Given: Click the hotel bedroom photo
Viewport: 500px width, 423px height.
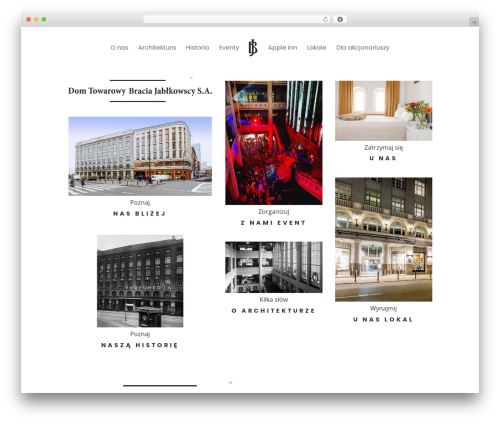Looking at the screenshot, I should (x=384, y=111).
